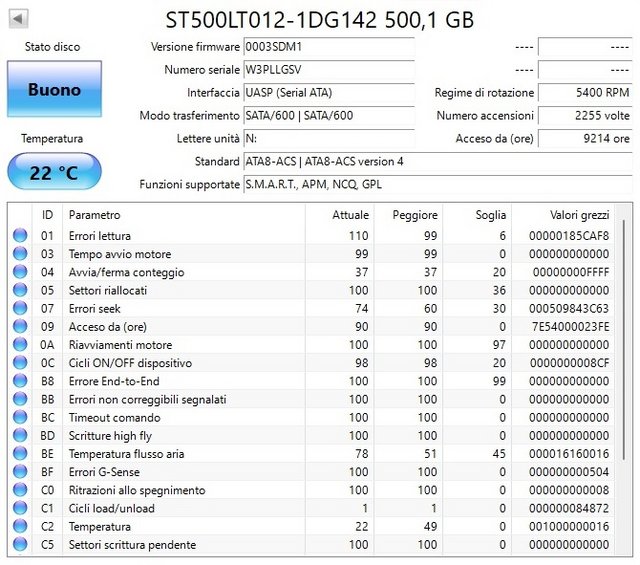Select status dot for C1 Cicli load/unload

pyautogui.click(x=20, y=508)
